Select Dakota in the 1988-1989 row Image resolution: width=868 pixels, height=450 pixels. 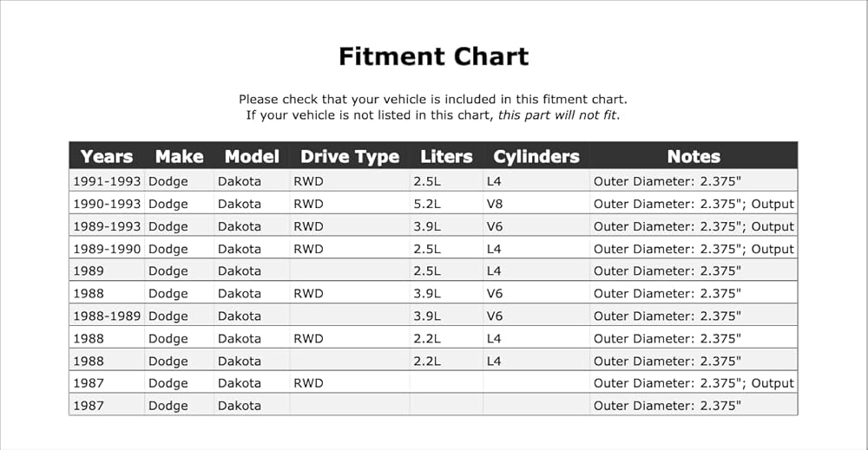tap(240, 316)
